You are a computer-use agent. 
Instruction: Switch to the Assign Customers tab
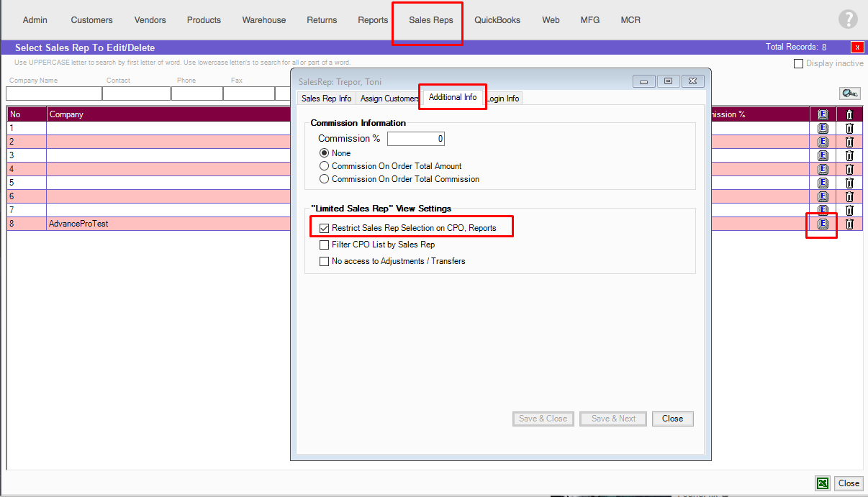[x=389, y=99]
